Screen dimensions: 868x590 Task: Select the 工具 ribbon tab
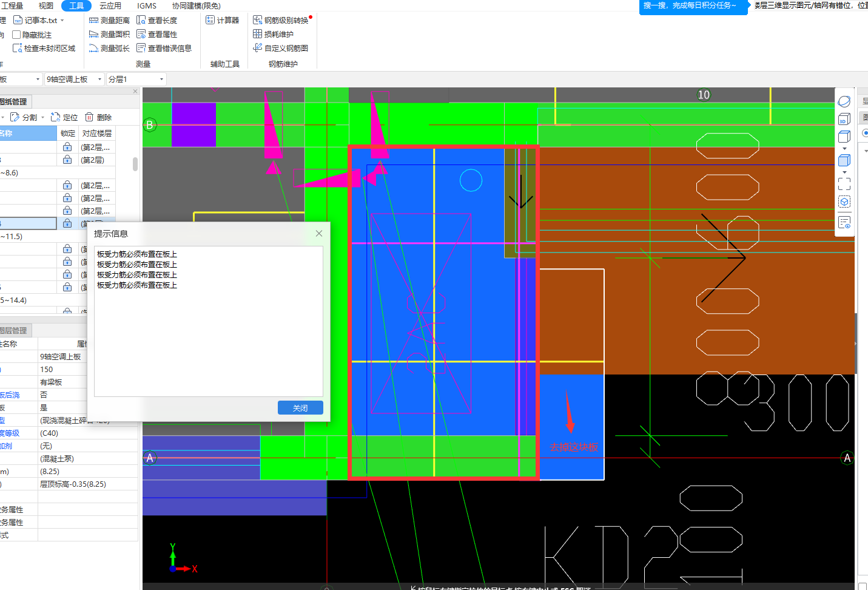[76, 5]
